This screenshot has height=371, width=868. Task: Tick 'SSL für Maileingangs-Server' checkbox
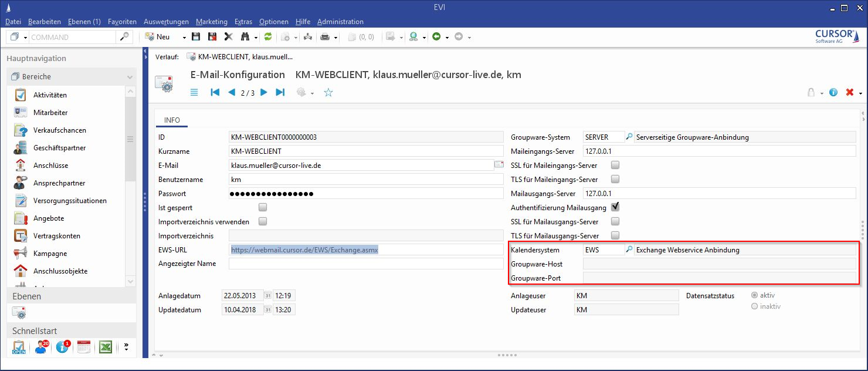[615, 165]
